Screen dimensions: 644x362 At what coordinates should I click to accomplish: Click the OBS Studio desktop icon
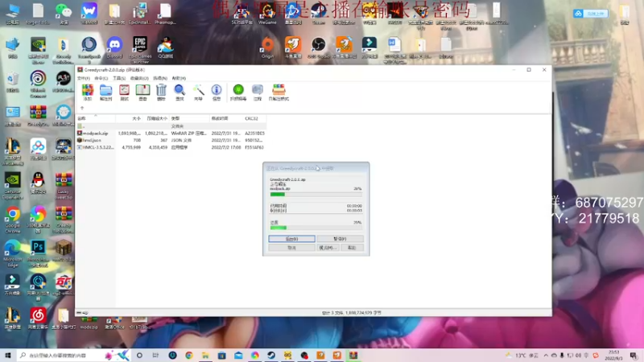pos(318,48)
